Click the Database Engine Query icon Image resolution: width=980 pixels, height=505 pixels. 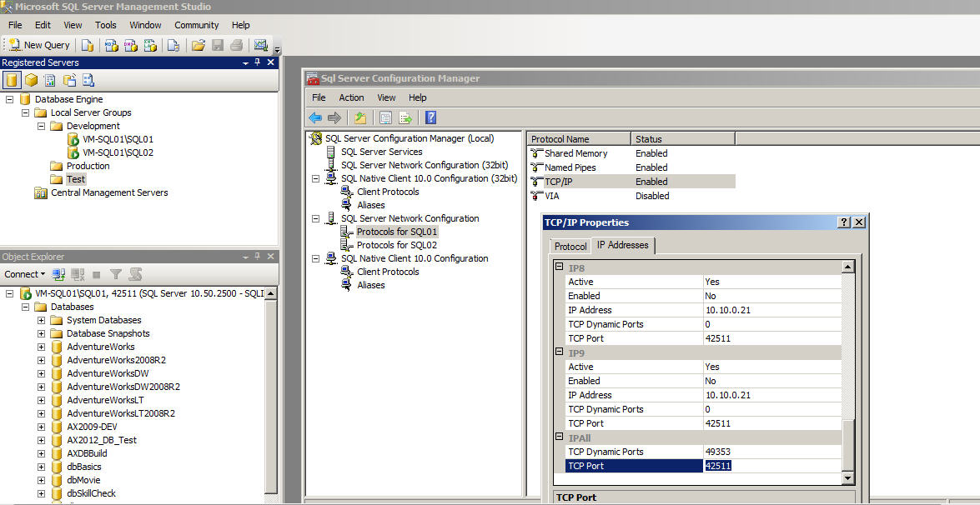(88, 45)
